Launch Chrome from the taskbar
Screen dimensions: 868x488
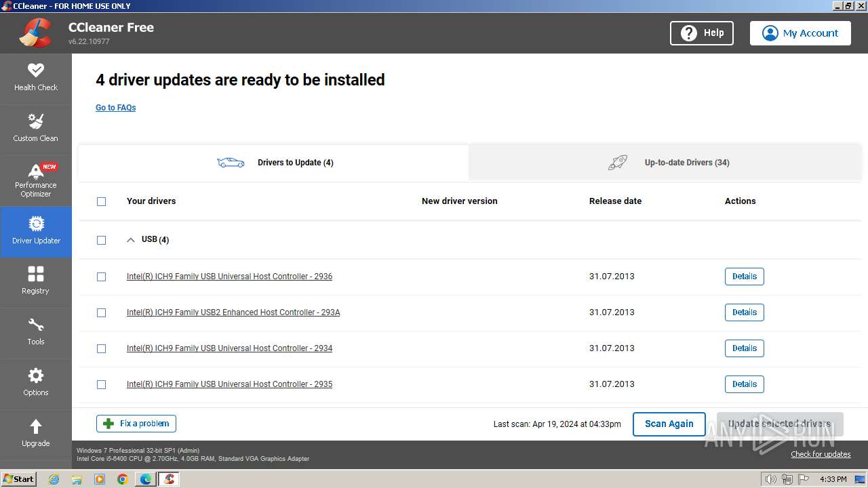[123, 479]
